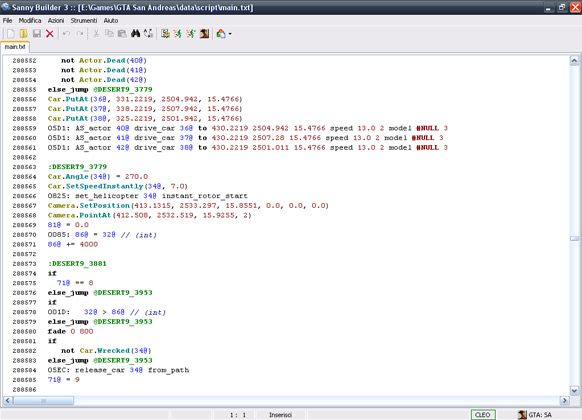Click the CJ portrait toolbar icon
The width and height of the screenshot is (582, 420).
pyautogui.click(x=204, y=34)
